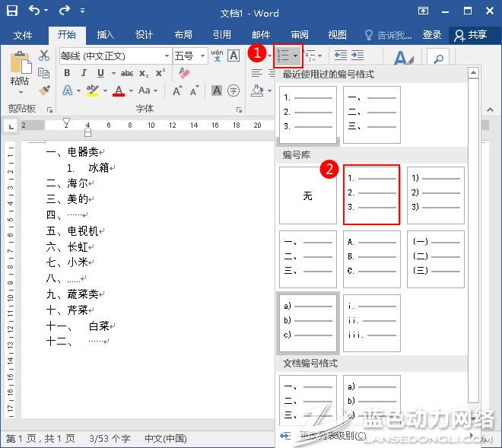Expand the numbering list dropdown
The width and height of the screenshot is (502, 448).
[295, 56]
